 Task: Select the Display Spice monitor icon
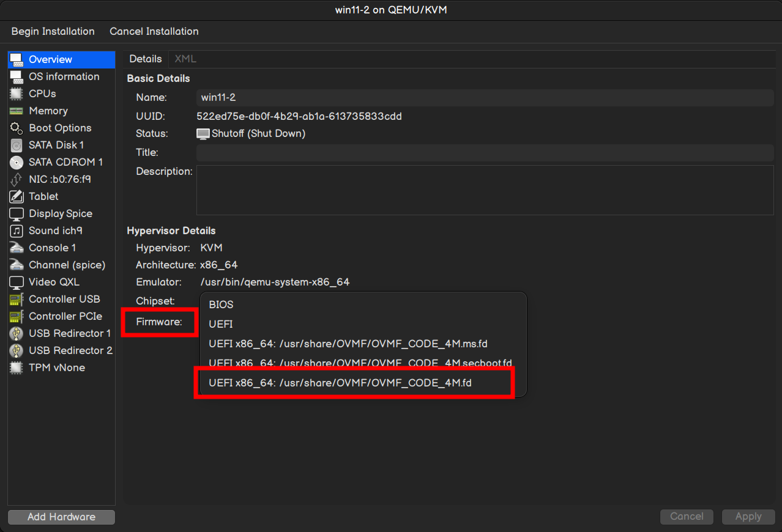pyautogui.click(x=17, y=213)
